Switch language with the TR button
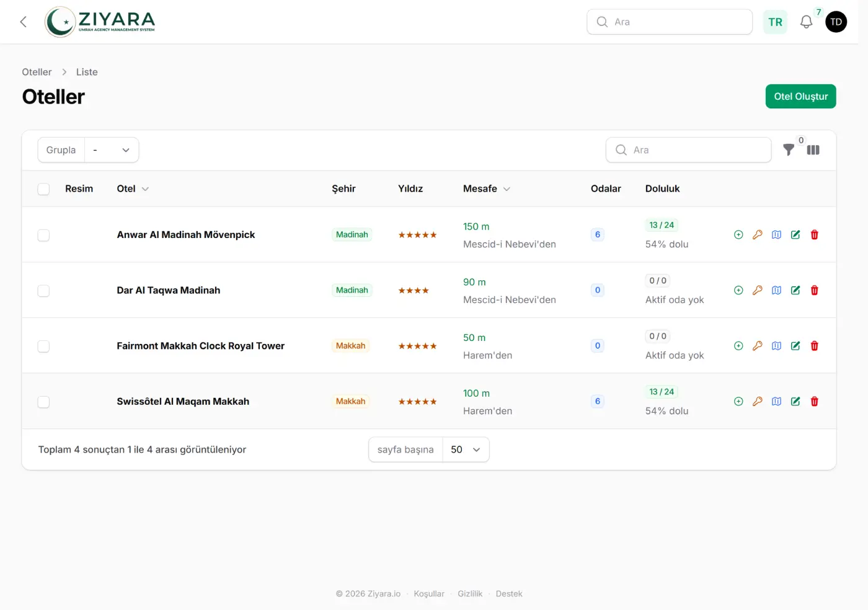Viewport: 868px width, 610px height. pyautogui.click(x=775, y=22)
